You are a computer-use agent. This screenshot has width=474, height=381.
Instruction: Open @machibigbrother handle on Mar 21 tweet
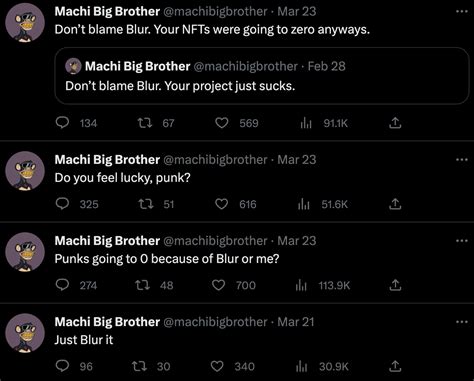point(215,322)
